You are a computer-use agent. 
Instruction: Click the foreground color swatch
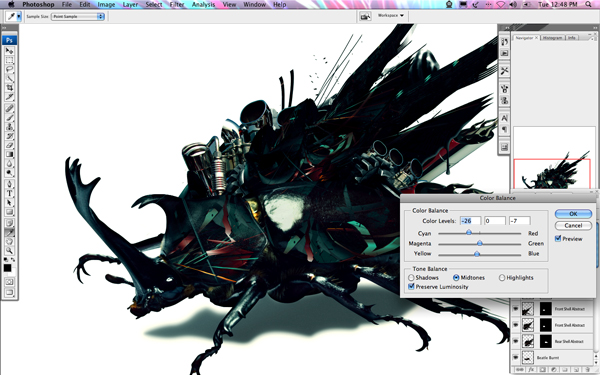click(x=7, y=268)
